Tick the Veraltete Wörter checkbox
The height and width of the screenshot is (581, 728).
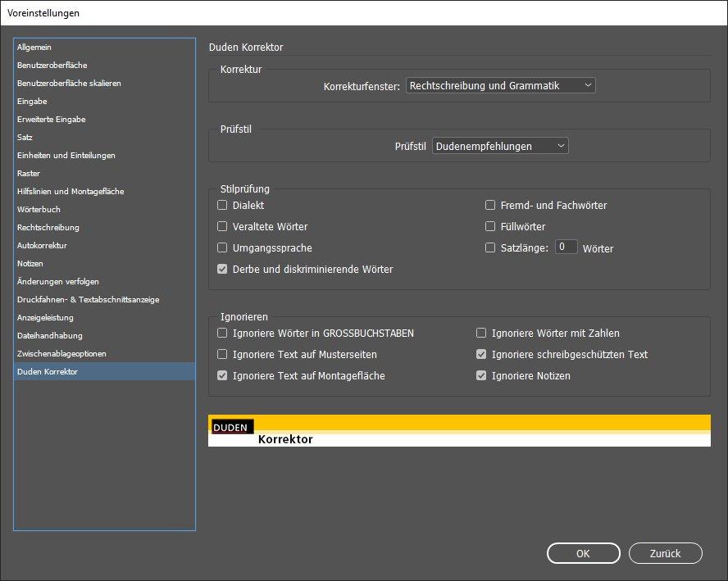click(222, 226)
